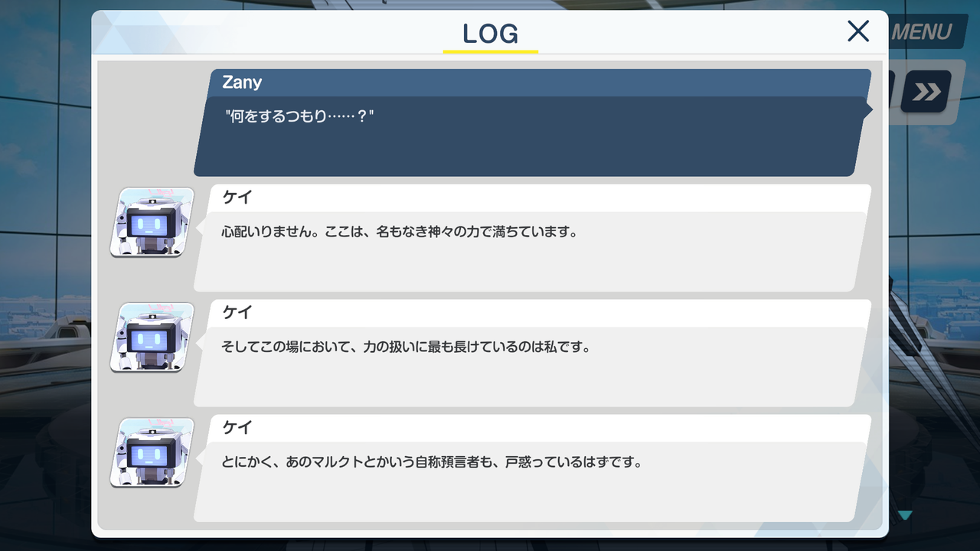This screenshot has height=551, width=980.
Task: Click the ケイ name label above "とにかく"
Action: pyautogui.click(x=237, y=427)
